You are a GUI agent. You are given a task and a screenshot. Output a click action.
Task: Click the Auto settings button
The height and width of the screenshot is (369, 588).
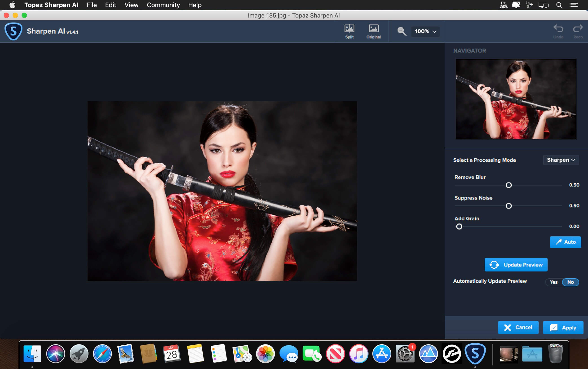coord(565,242)
